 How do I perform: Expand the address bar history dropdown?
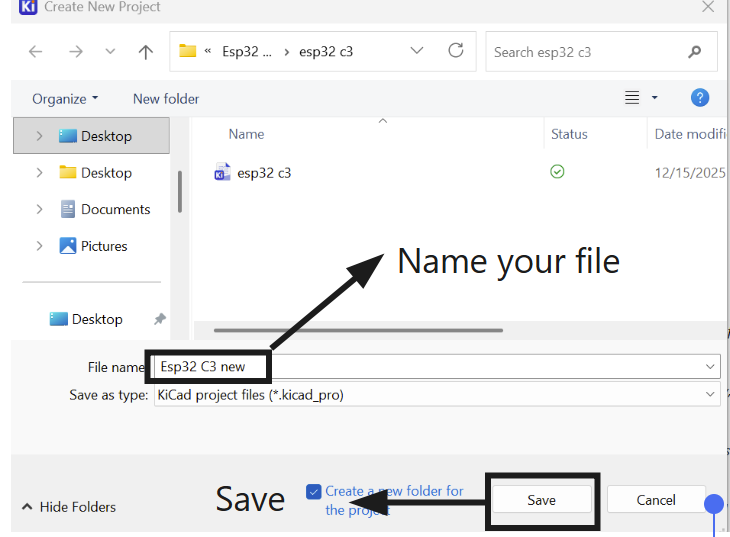coord(417,50)
